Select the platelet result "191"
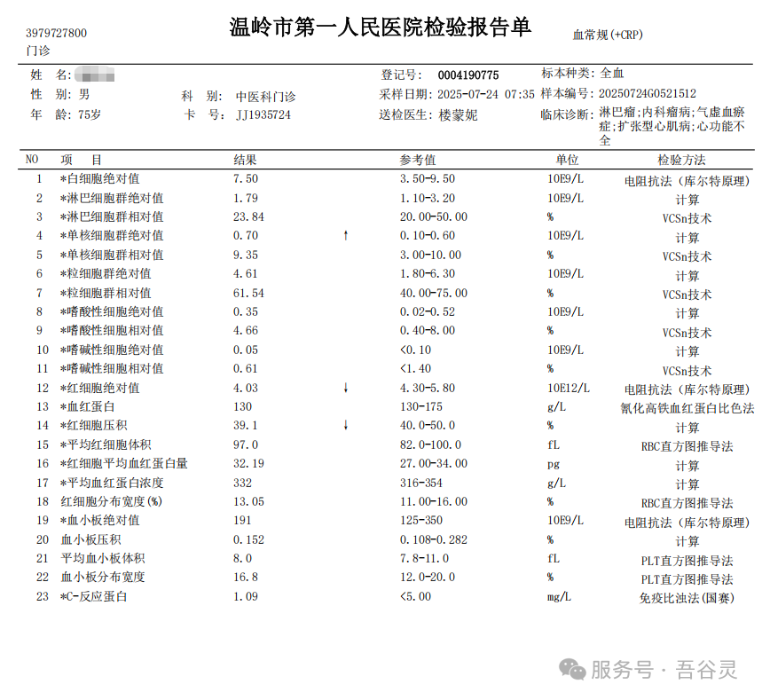 tap(242, 520)
